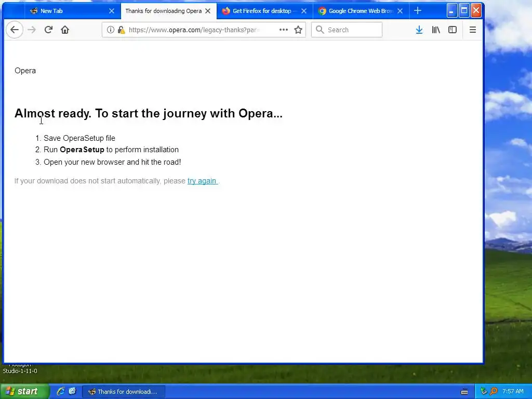This screenshot has width=532, height=399.
Task: Toggle the sidebar view
Action: pos(453,30)
